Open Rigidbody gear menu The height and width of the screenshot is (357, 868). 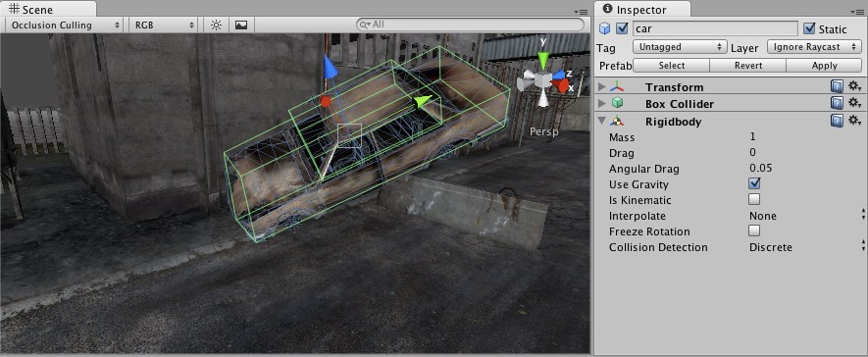click(854, 121)
